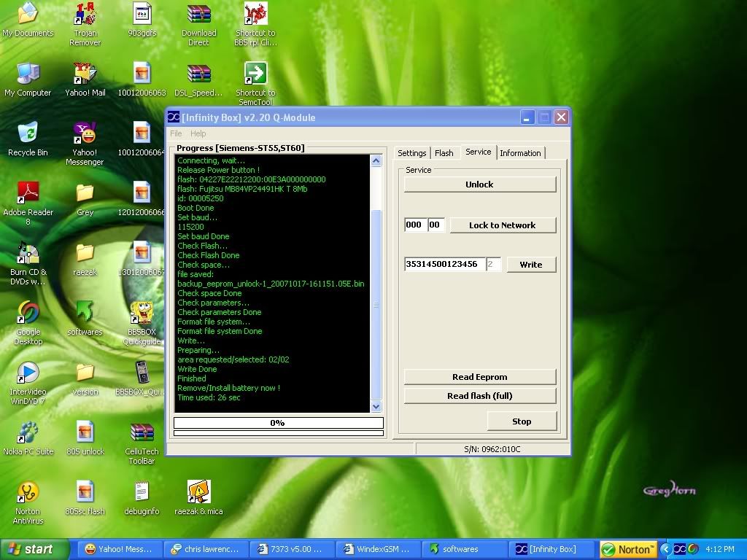747x560 pixels.
Task: Switch to the Information tab
Action: tap(520, 153)
